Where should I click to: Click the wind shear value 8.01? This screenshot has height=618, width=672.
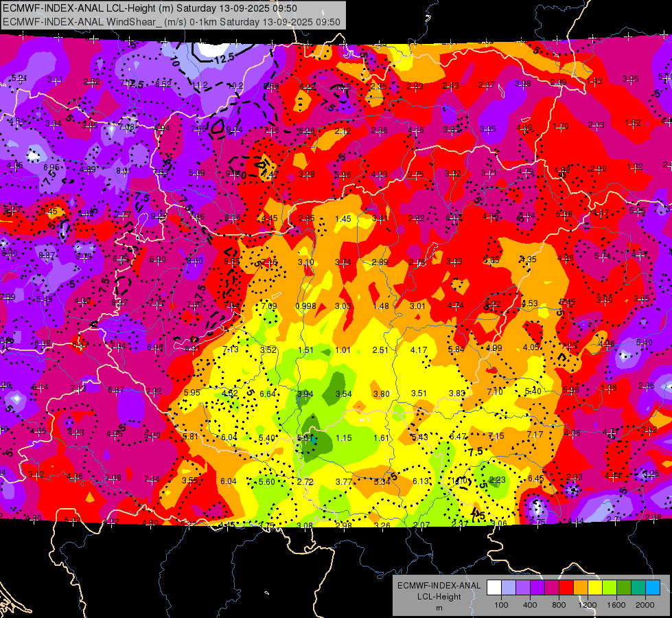[x=124, y=171]
